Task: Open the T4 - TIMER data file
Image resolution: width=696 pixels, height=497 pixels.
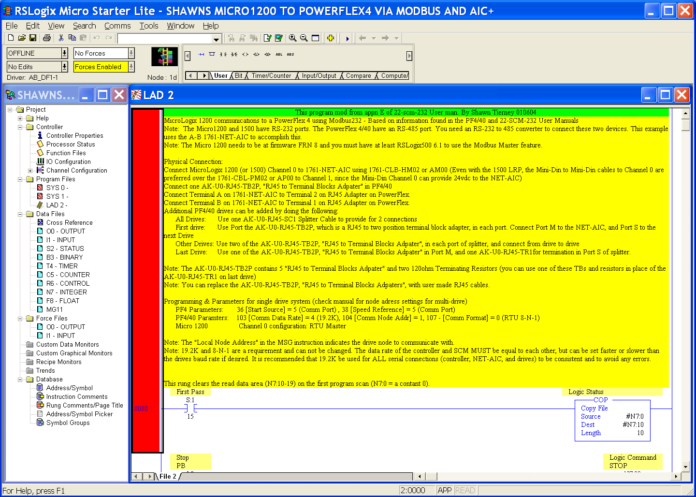Action: coord(58,264)
